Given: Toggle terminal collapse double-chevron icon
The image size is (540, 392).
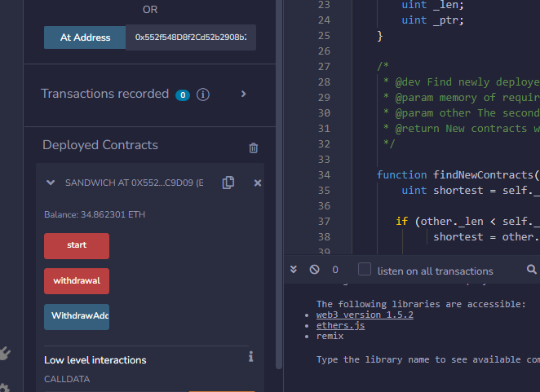Looking at the screenshot, I should [x=294, y=269].
